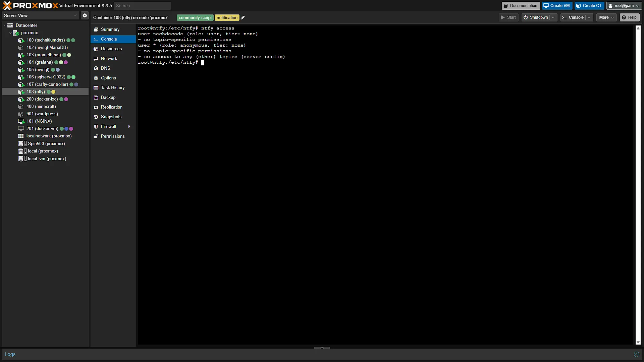This screenshot has height=362, width=644.
Task: Open the Summary tab
Action: point(113,29)
